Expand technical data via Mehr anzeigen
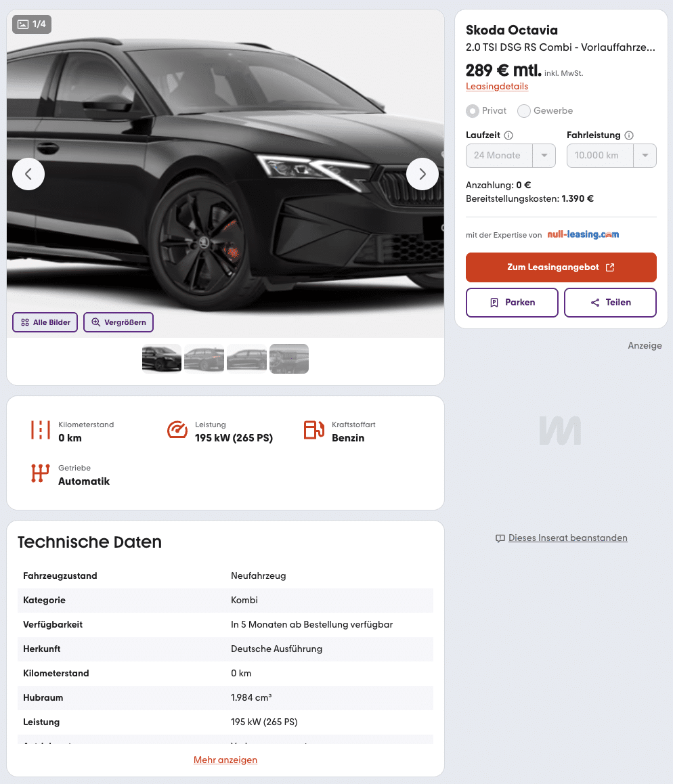Image resolution: width=673 pixels, height=784 pixels. (x=225, y=760)
